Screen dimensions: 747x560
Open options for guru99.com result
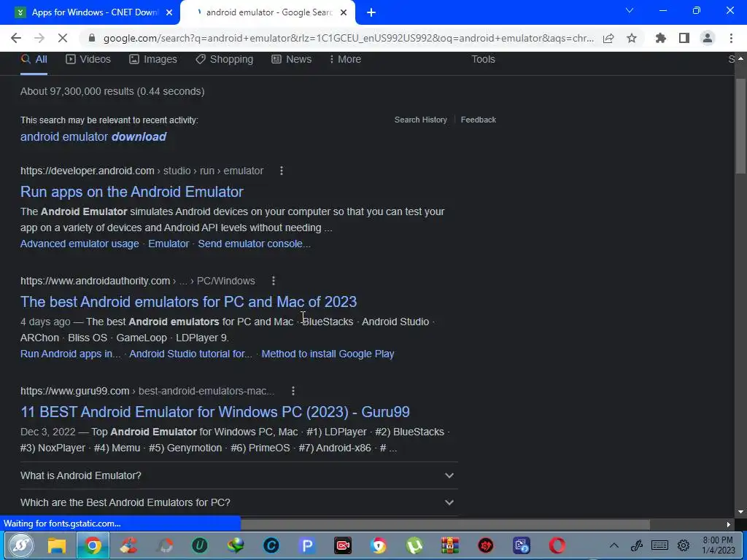click(293, 391)
